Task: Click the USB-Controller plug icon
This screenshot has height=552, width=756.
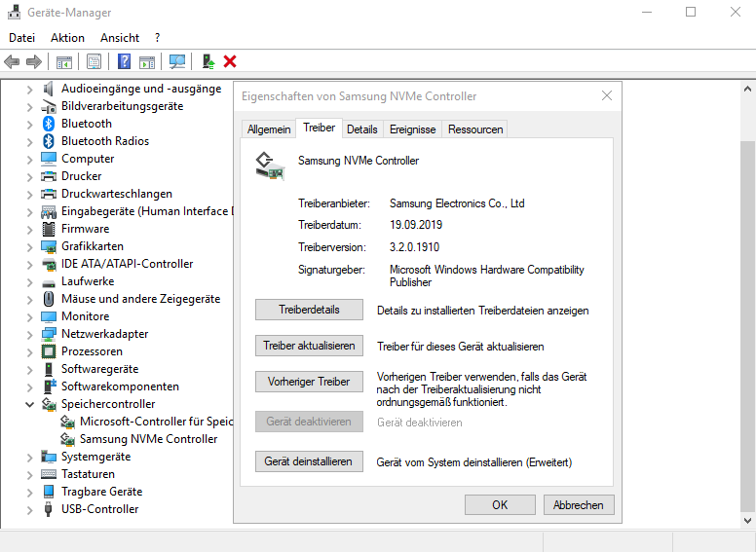Action: [x=48, y=509]
